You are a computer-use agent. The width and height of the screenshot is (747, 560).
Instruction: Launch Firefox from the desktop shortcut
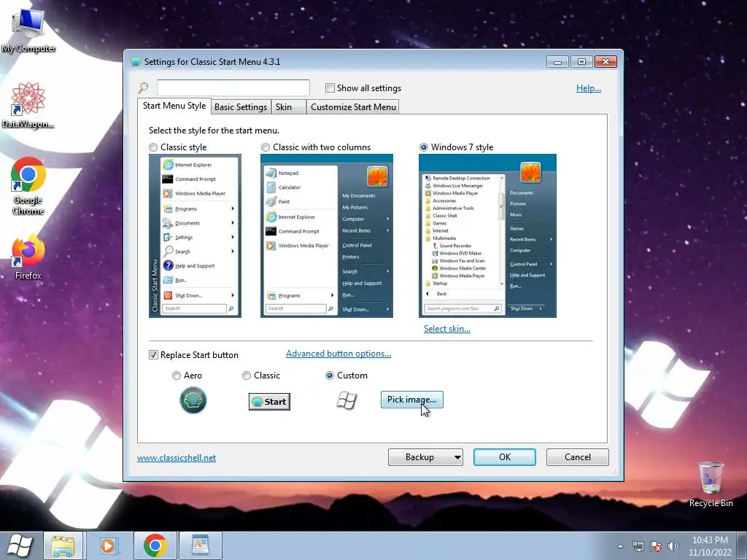[x=28, y=256]
